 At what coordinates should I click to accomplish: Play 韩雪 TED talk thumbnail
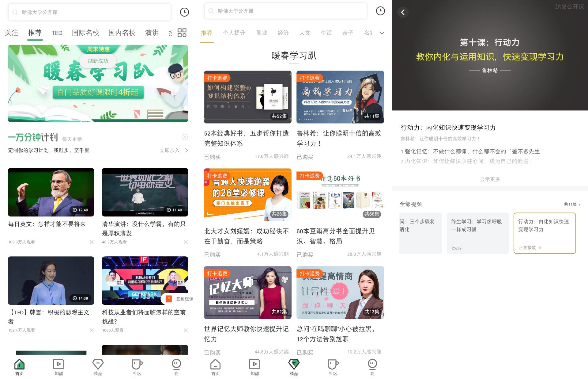tap(51, 281)
